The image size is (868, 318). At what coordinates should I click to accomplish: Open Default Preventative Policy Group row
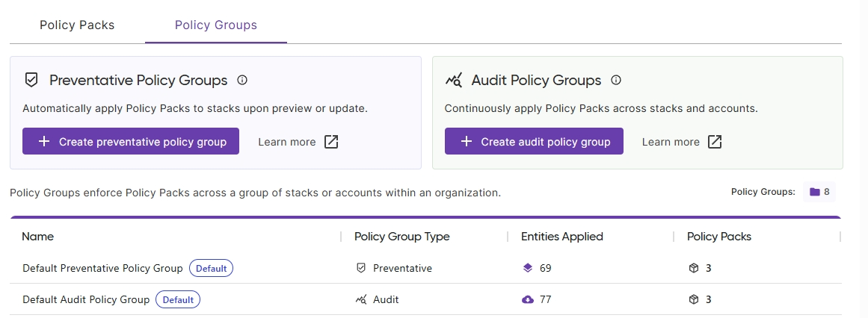coord(425,268)
